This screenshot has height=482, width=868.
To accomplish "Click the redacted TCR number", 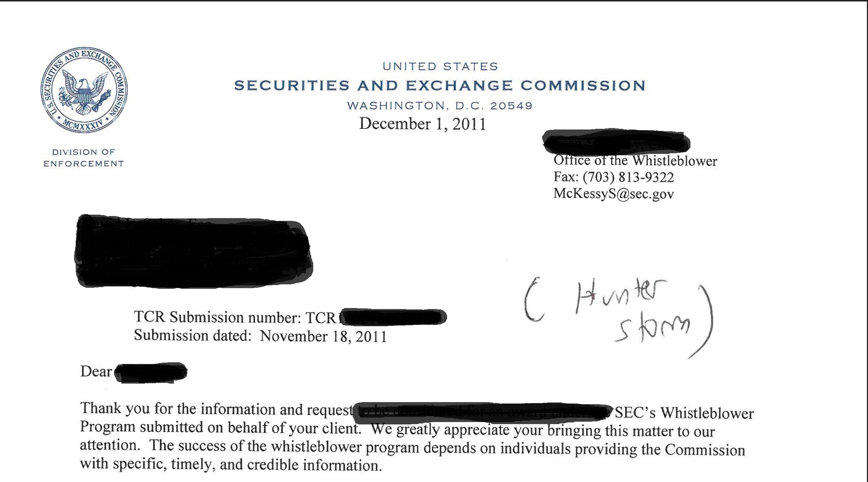I will (392, 317).
